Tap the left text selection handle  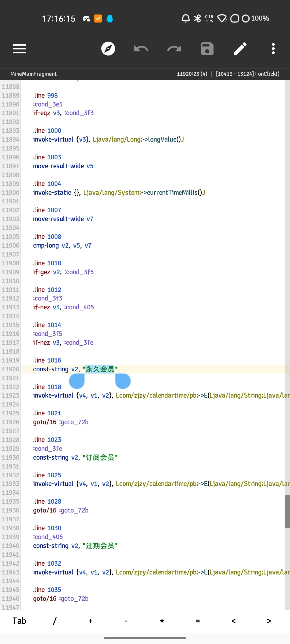click(x=77, y=381)
